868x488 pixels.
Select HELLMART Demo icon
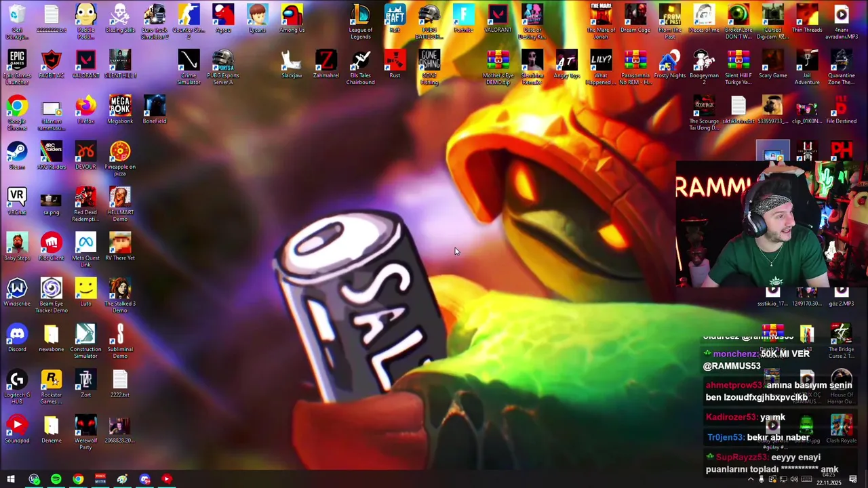(x=120, y=203)
